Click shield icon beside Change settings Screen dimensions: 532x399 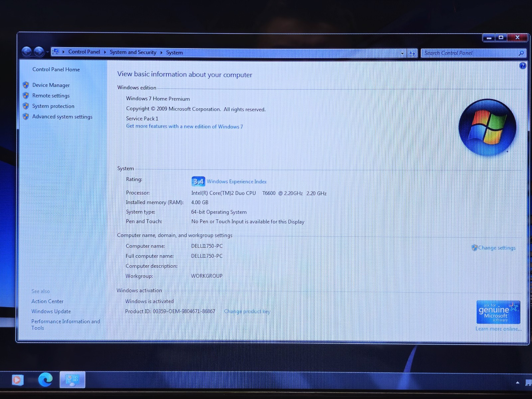click(474, 248)
